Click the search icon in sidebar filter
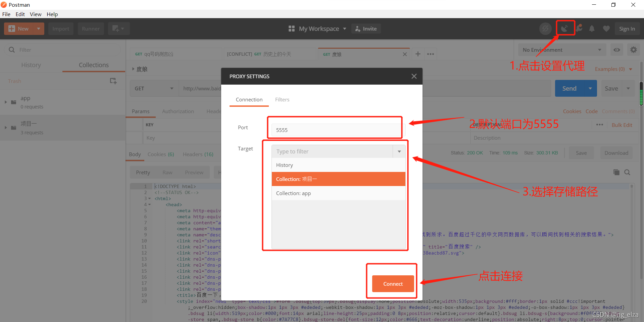 (x=12, y=50)
